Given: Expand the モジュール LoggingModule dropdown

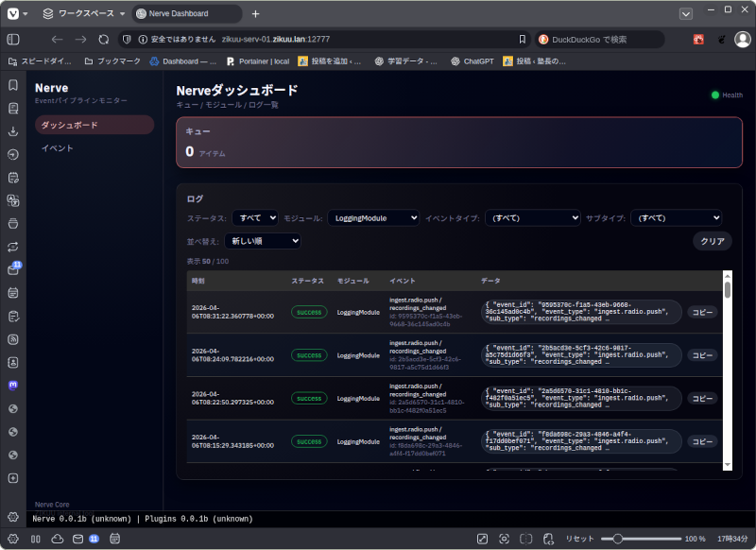Looking at the screenshot, I should point(373,217).
